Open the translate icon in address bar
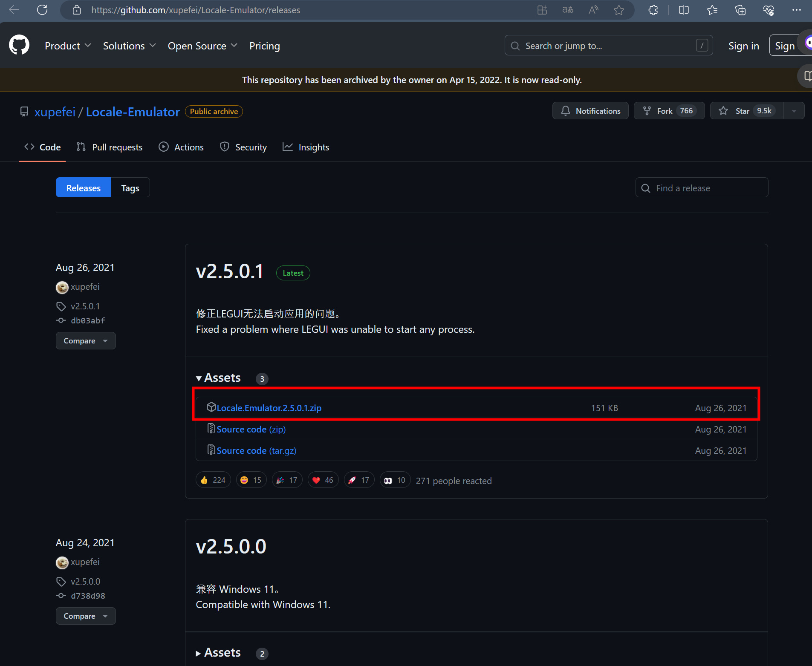The width and height of the screenshot is (812, 666). tap(568, 10)
